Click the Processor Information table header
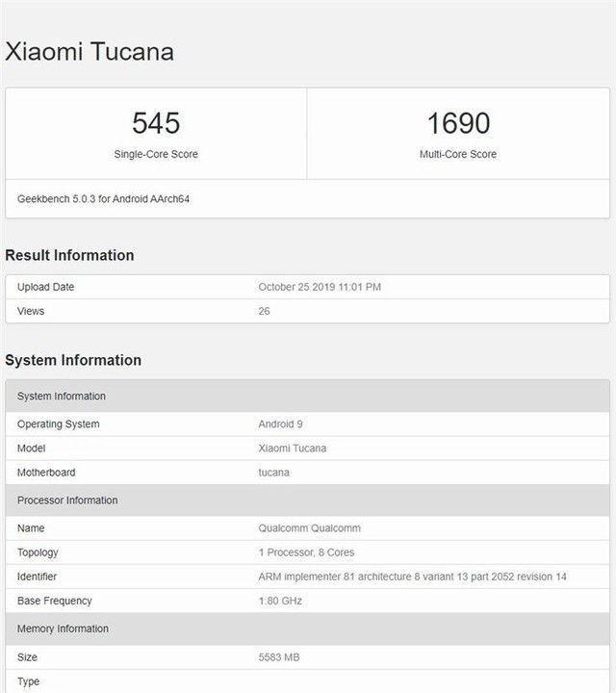This screenshot has height=693, width=616. click(67, 500)
